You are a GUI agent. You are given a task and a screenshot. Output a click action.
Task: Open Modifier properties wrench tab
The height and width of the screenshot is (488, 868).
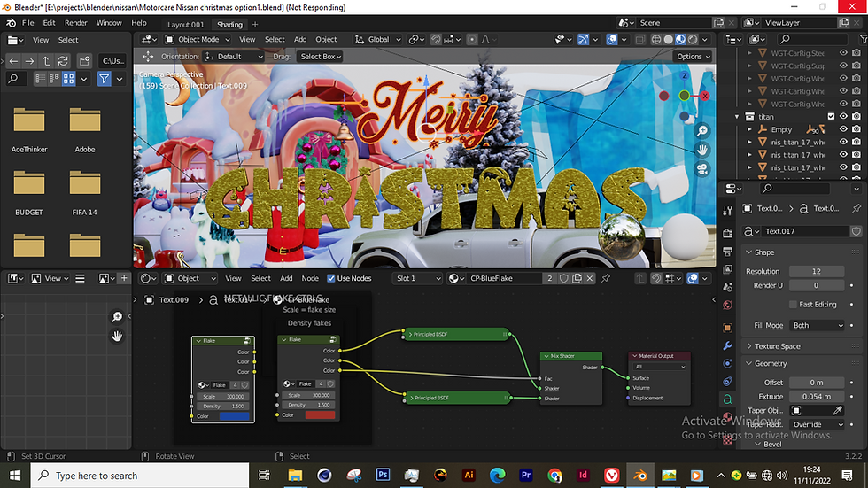tap(727, 345)
